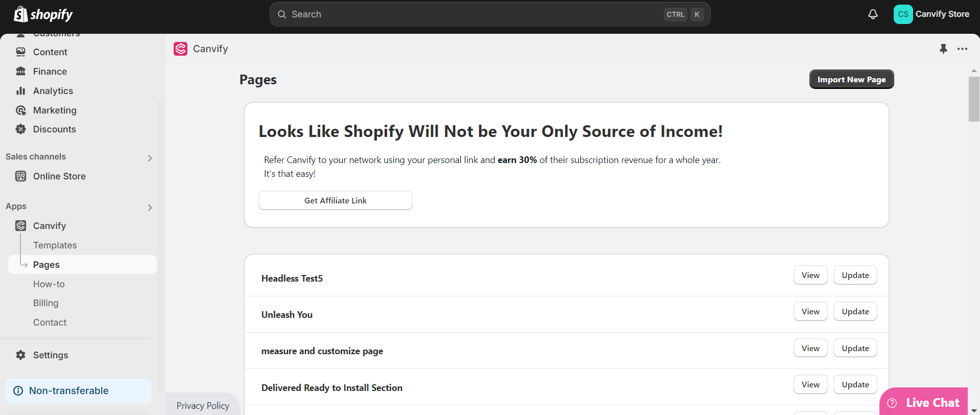Screen dimensions: 980x415
Task: Click the search magnifier icon
Action: (x=282, y=14)
